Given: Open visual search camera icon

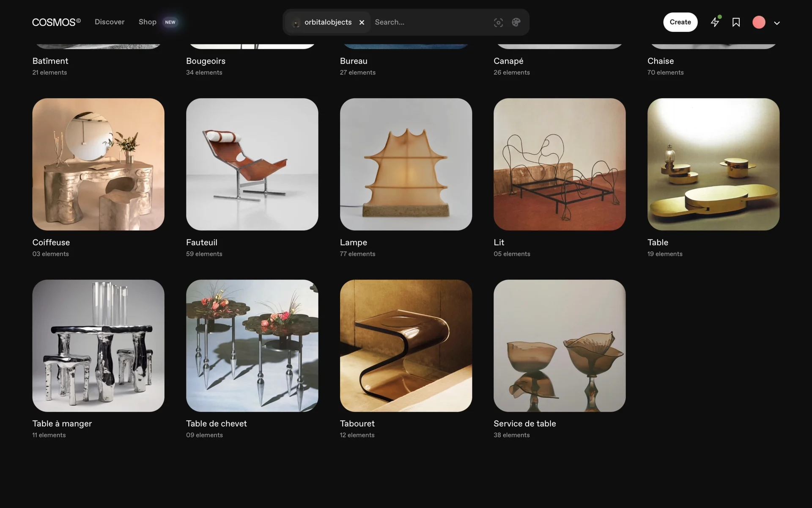Looking at the screenshot, I should 498,22.
